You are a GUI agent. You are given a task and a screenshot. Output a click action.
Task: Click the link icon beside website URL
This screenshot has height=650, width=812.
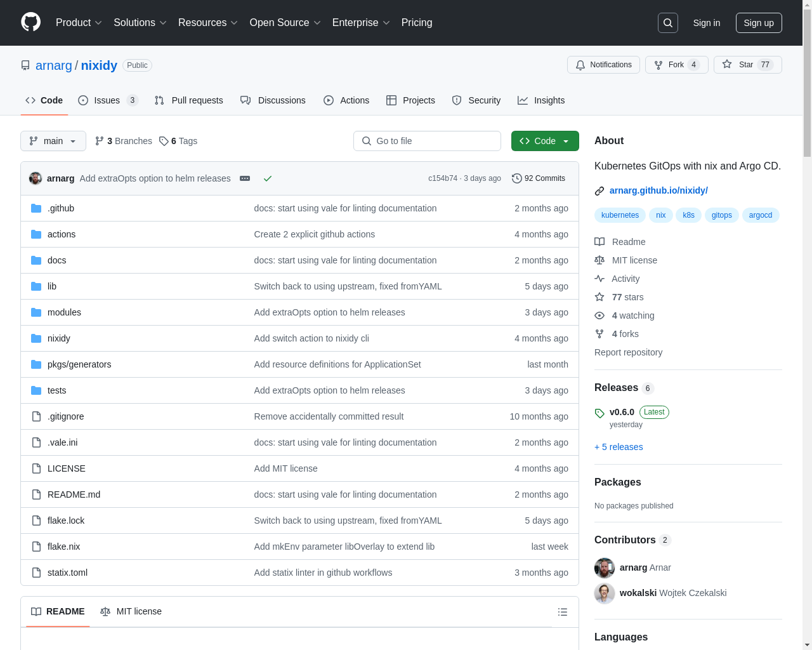point(599,191)
